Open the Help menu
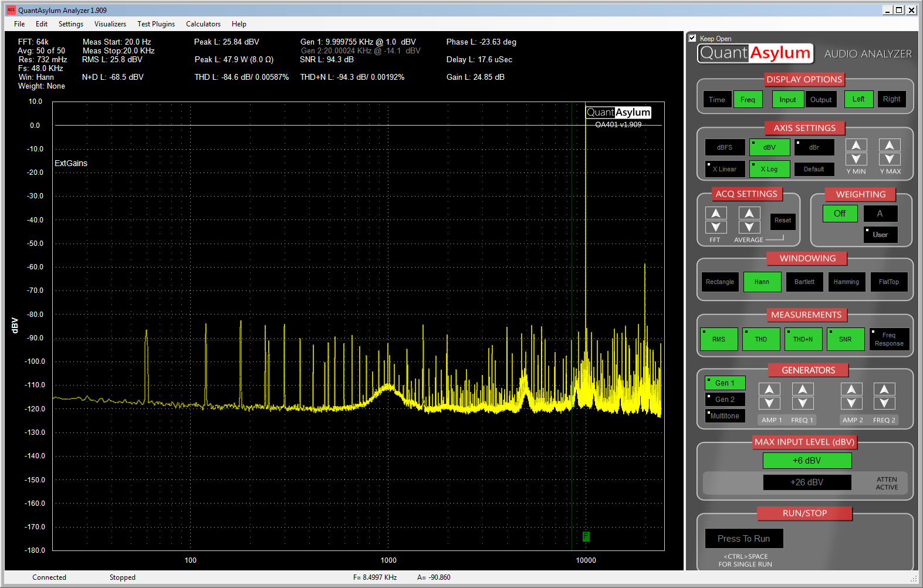The width and height of the screenshot is (923, 588). (x=239, y=24)
